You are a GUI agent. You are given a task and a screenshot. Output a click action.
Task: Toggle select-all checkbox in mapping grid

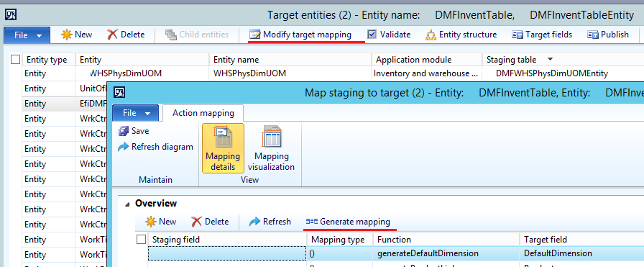click(x=141, y=240)
